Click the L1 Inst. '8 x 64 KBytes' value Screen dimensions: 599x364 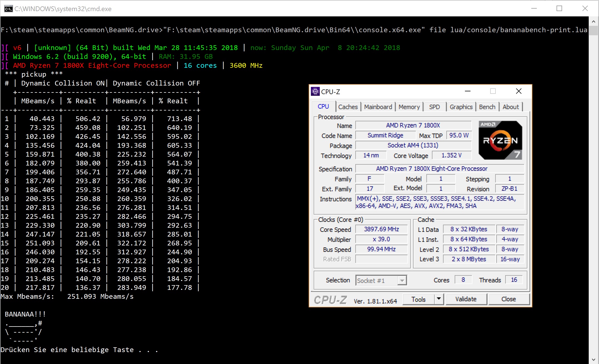click(x=469, y=239)
